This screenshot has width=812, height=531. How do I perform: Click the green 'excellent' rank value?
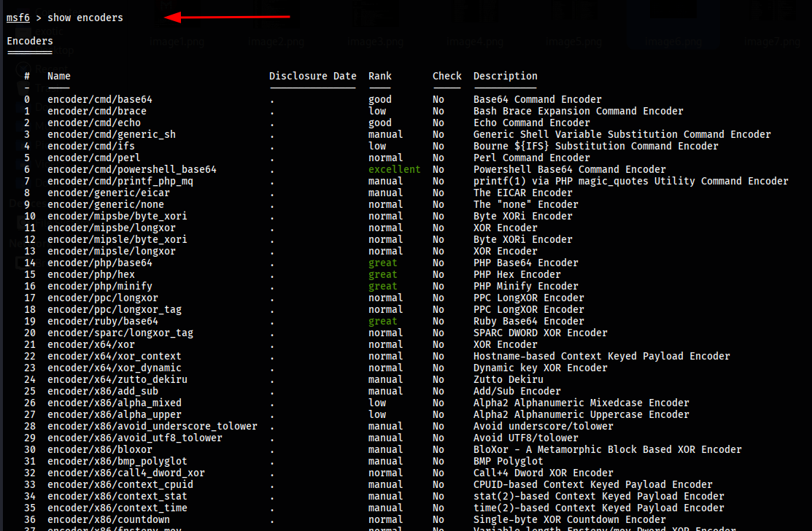pyautogui.click(x=394, y=169)
